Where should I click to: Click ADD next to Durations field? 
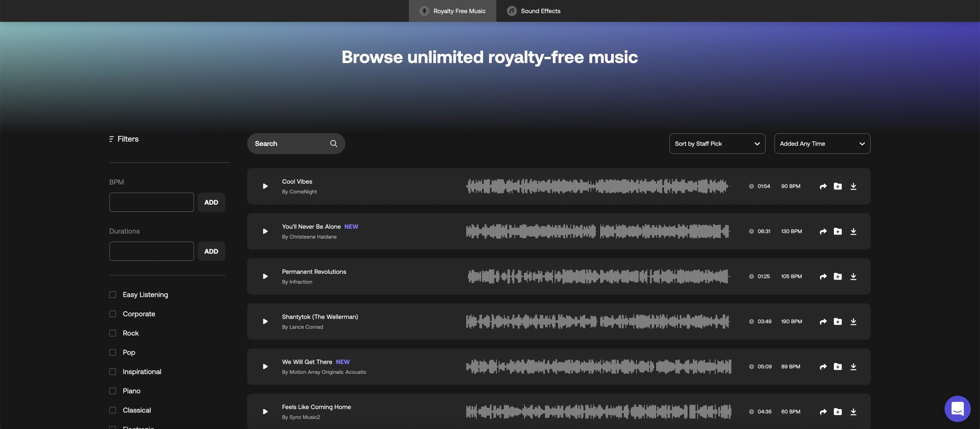(211, 251)
